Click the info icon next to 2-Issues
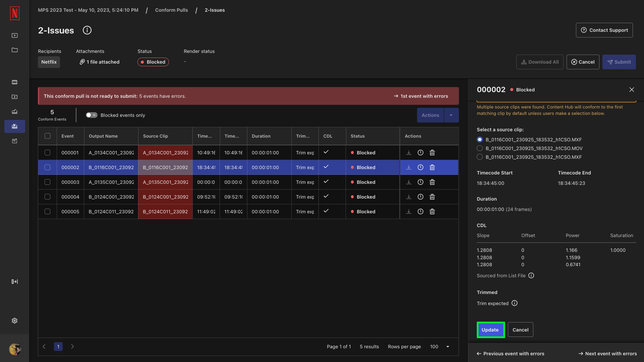Screen dimensions: 644x362 87,30
